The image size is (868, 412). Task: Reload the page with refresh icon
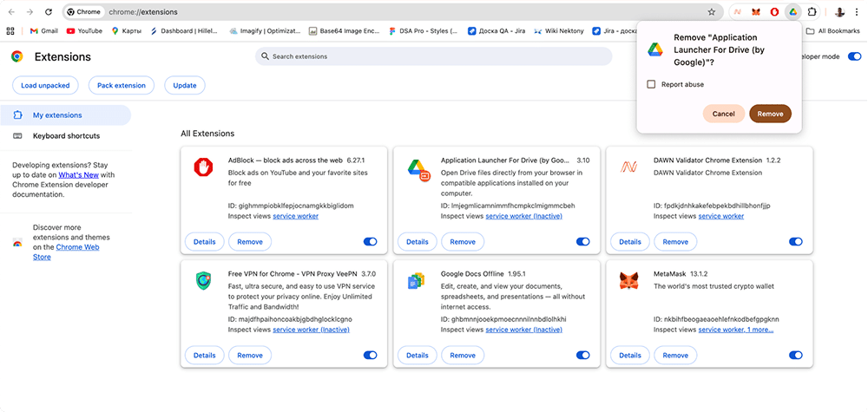(x=48, y=12)
